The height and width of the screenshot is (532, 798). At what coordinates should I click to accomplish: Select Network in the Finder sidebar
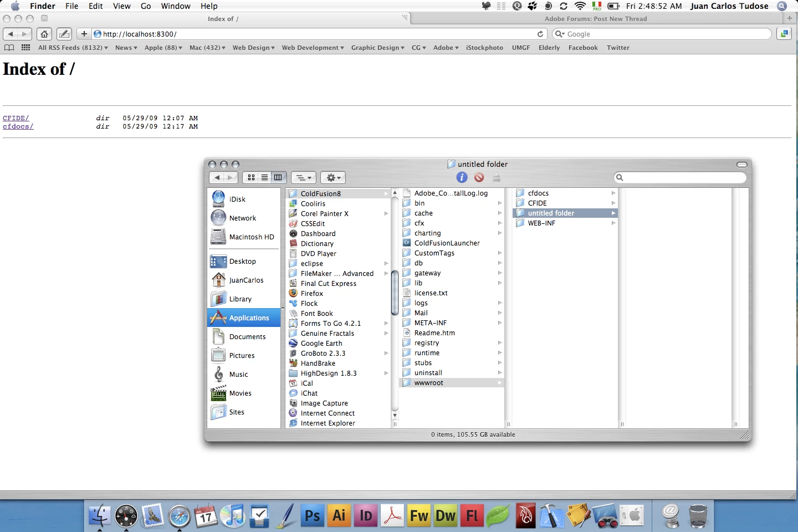(244, 218)
